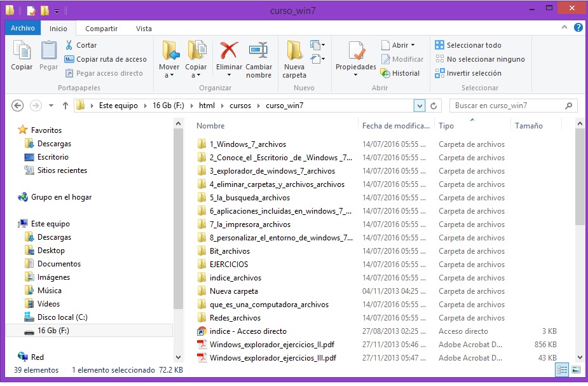
Task: Create a folder with Nueva carpeta icon
Action: 294,51
